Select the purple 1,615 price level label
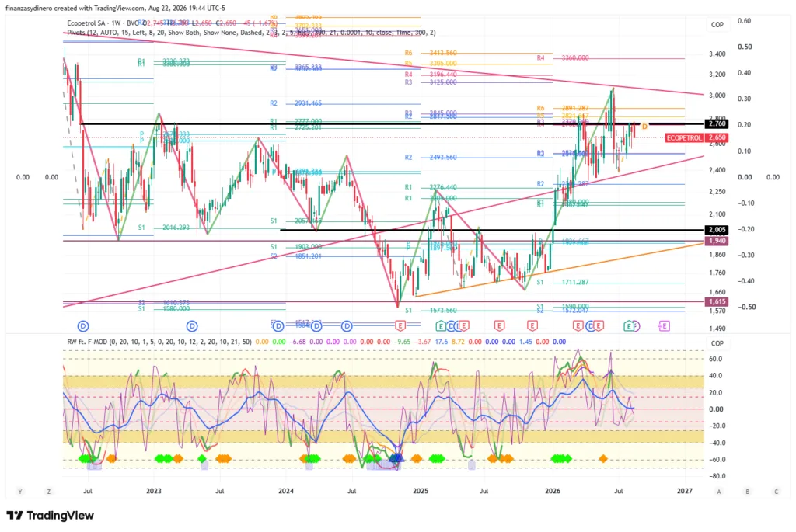796x532 pixels. (717, 302)
